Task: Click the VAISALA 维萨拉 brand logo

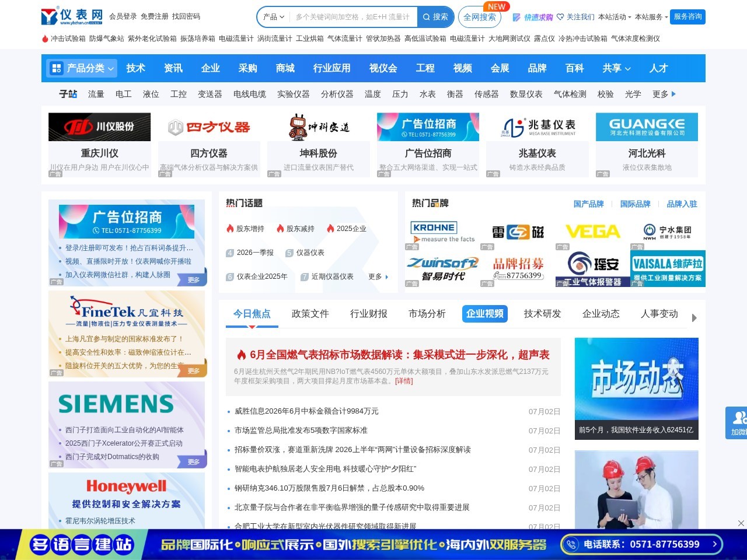Action: 668,269
